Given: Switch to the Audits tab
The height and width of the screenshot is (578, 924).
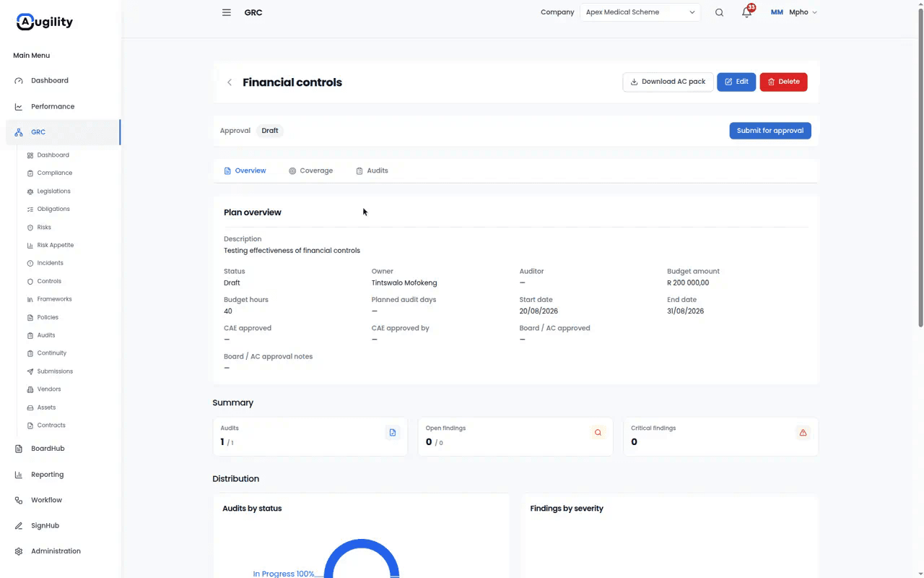Looking at the screenshot, I should tap(372, 171).
